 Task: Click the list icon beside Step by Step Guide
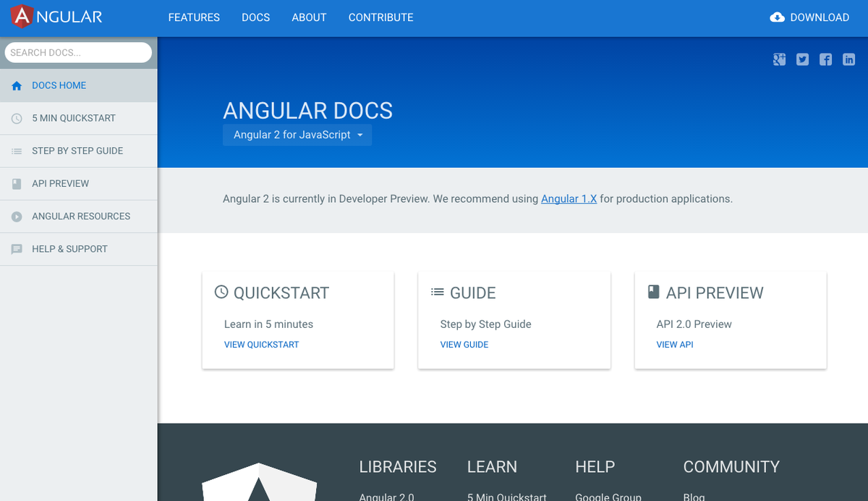(17, 151)
